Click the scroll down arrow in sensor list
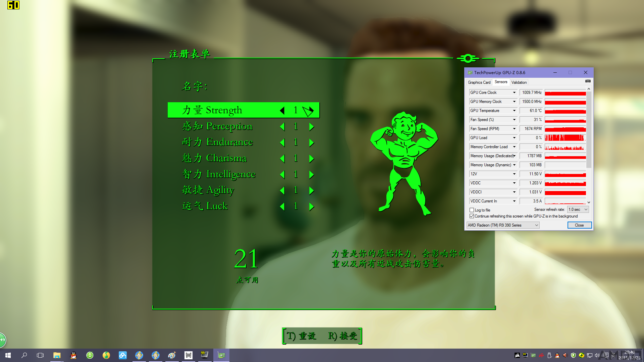This screenshot has width=644, height=362. [x=589, y=202]
